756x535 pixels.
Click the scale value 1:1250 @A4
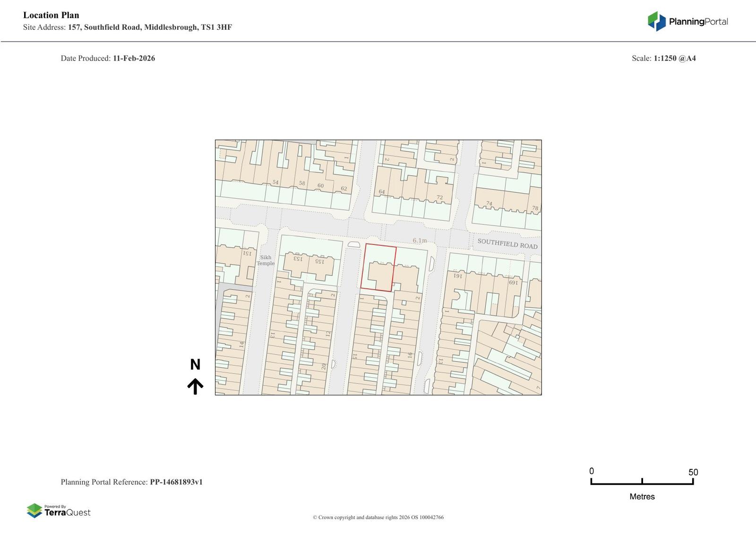674,58
